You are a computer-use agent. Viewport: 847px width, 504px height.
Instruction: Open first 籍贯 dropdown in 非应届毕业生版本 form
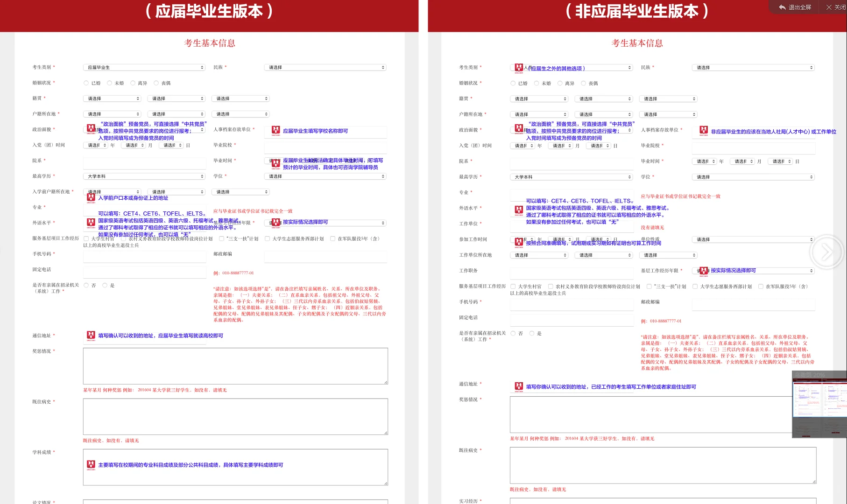point(539,99)
